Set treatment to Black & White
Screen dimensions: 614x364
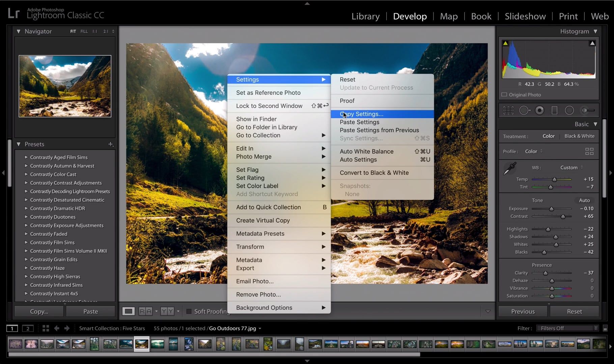tap(579, 136)
